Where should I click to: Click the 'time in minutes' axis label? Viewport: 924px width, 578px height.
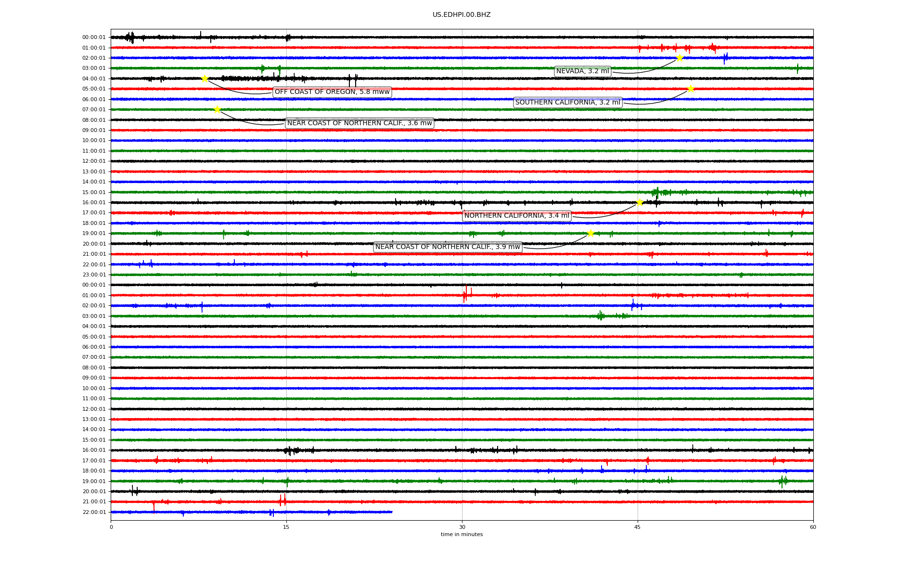[462, 534]
